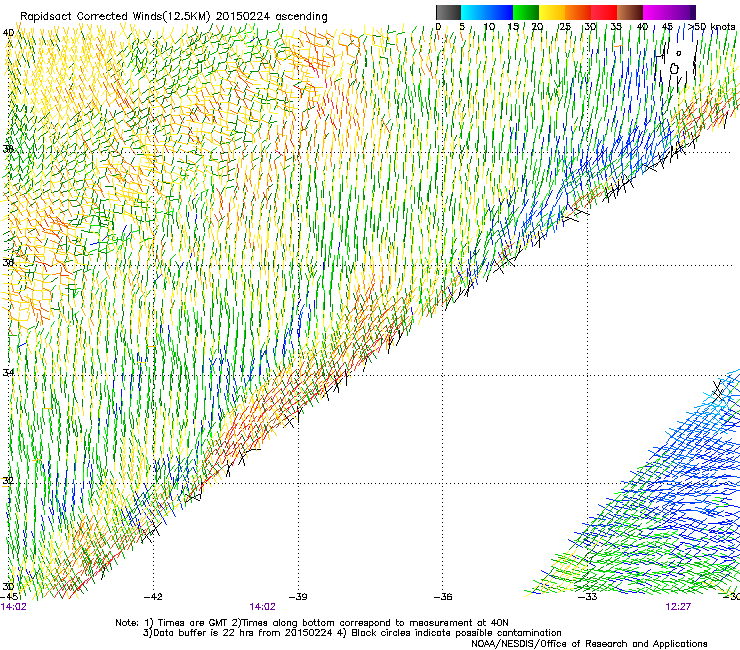The width and height of the screenshot is (740, 650).
Task: Click the yellow 20-25 knots legend swatch
Action: pyautogui.click(x=552, y=12)
